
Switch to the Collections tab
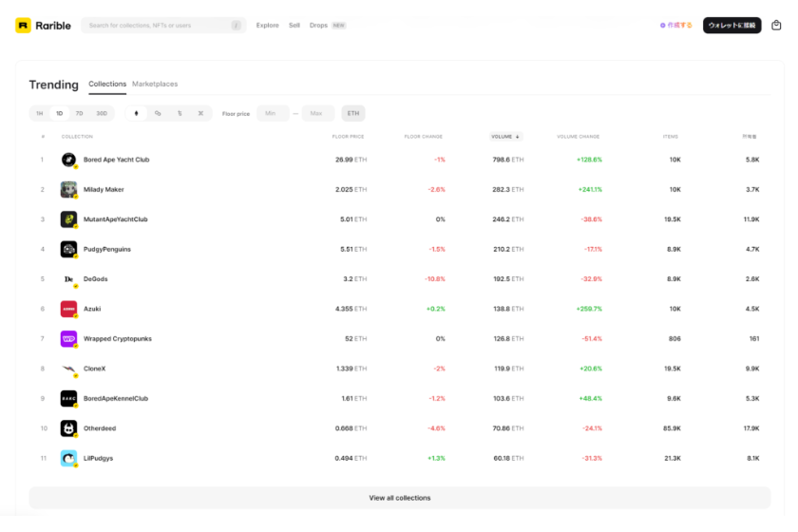coord(107,84)
